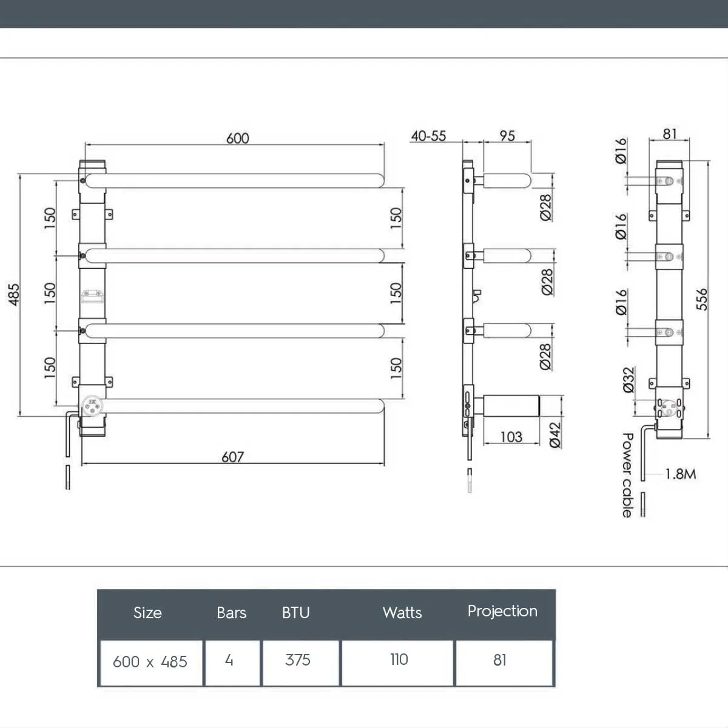Viewport: 728px width, 728px height.
Task: Click the Ø42 diameter label
Action: 555,436
